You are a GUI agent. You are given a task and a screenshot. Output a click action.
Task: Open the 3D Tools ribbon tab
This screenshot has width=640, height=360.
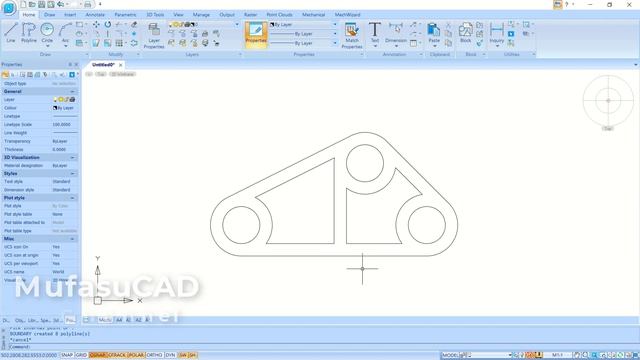point(155,15)
